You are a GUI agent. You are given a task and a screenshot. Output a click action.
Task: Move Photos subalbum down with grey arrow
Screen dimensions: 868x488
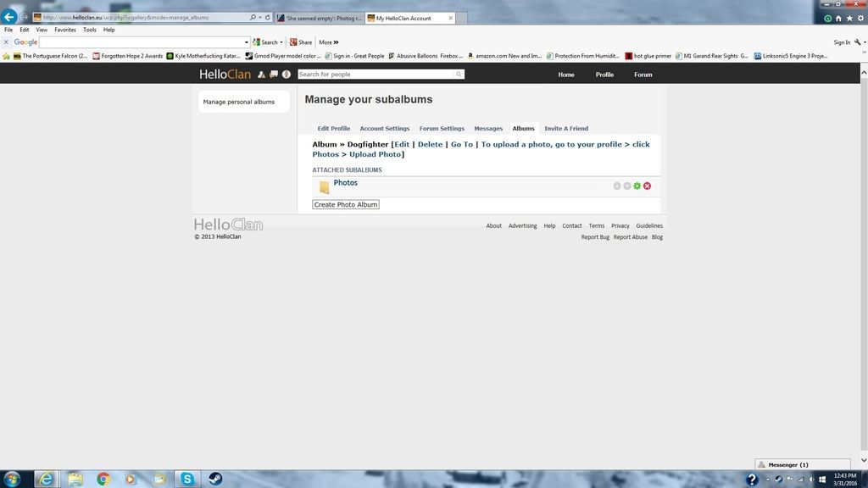pyautogui.click(x=626, y=186)
